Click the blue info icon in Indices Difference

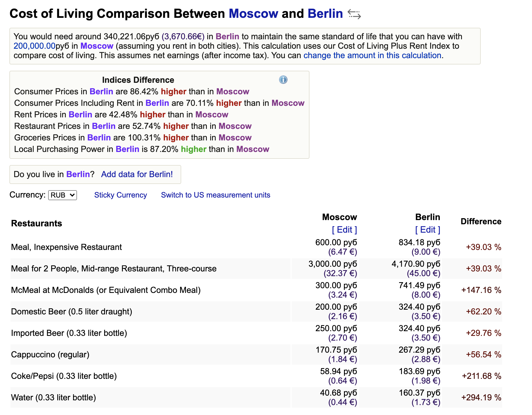click(x=283, y=80)
